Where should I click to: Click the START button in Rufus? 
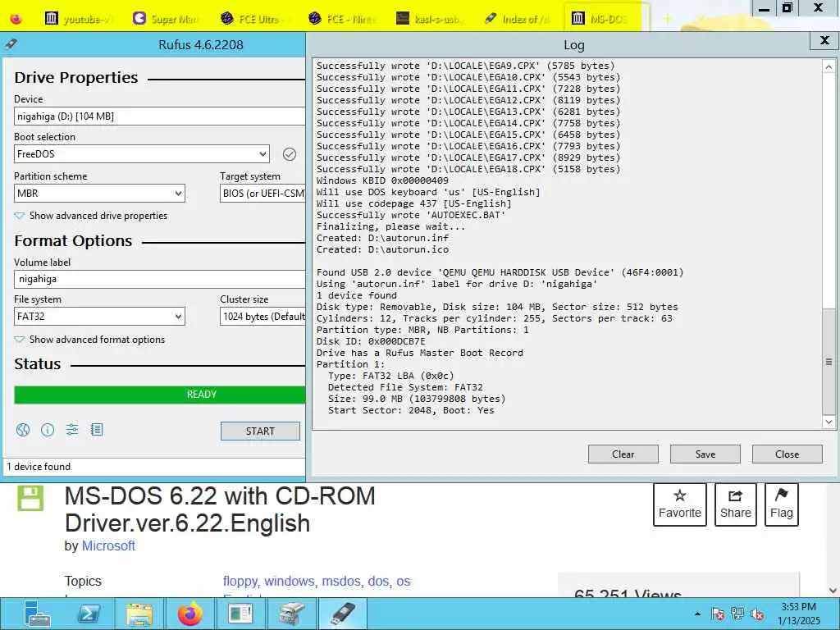coord(260,431)
